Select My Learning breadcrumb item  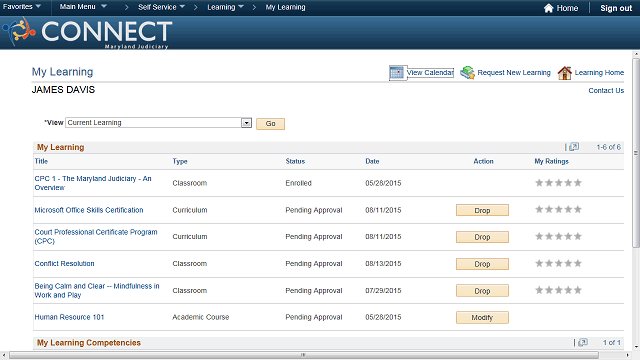(x=285, y=7)
